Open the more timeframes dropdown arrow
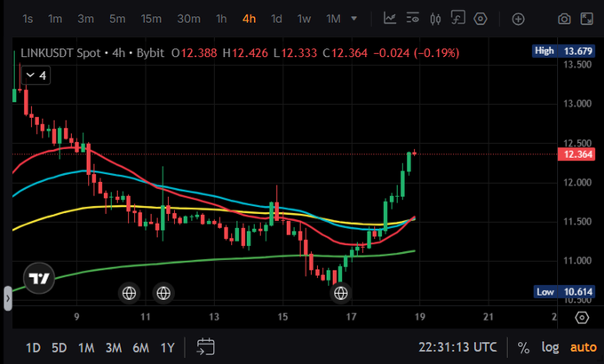Viewport: 604px width, 364px height. 354,19
